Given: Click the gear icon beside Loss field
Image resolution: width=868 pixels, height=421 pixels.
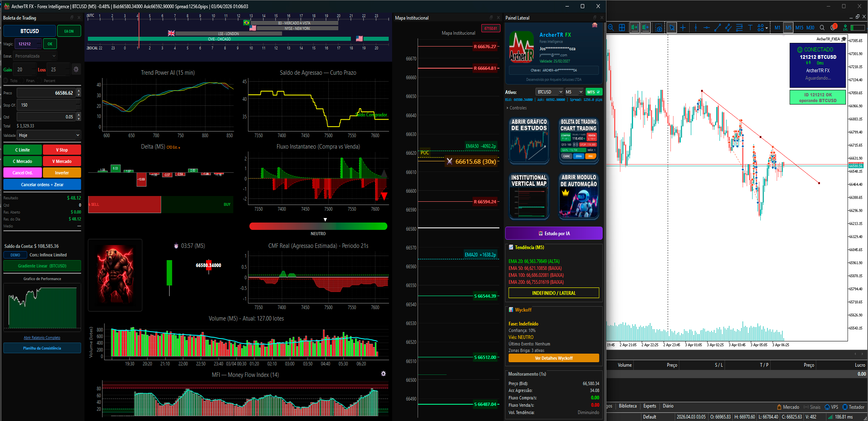Looking at the screenshot, I should coord(76,69).
